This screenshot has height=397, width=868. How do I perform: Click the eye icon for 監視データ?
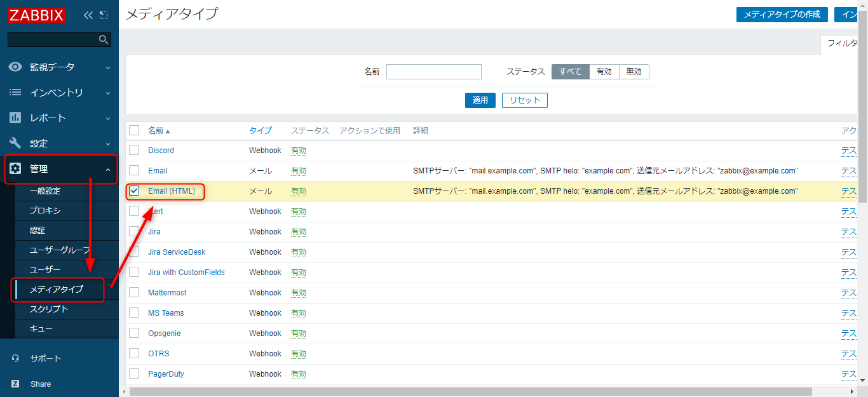click(15, 67)
